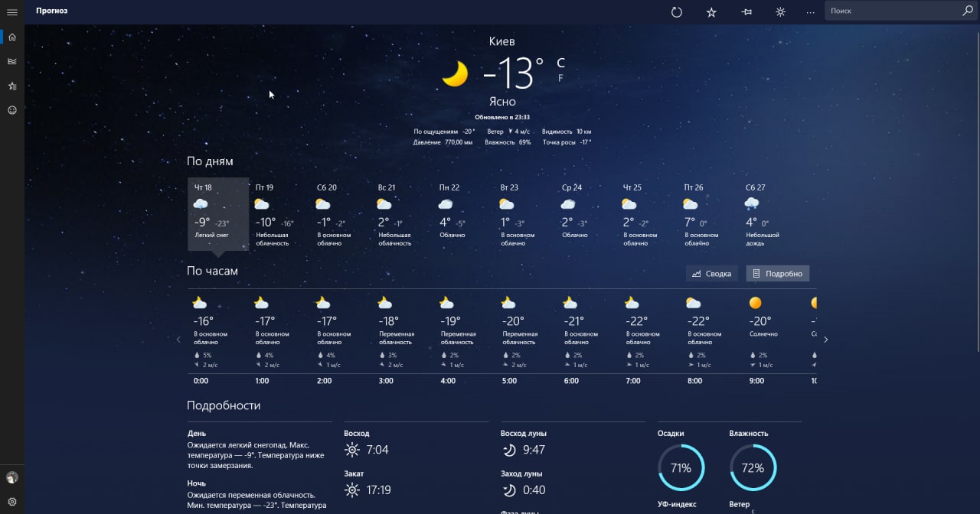Screen dimensions: 980x514
Task: Click the Подробности heading
Action: coord(224,405)
